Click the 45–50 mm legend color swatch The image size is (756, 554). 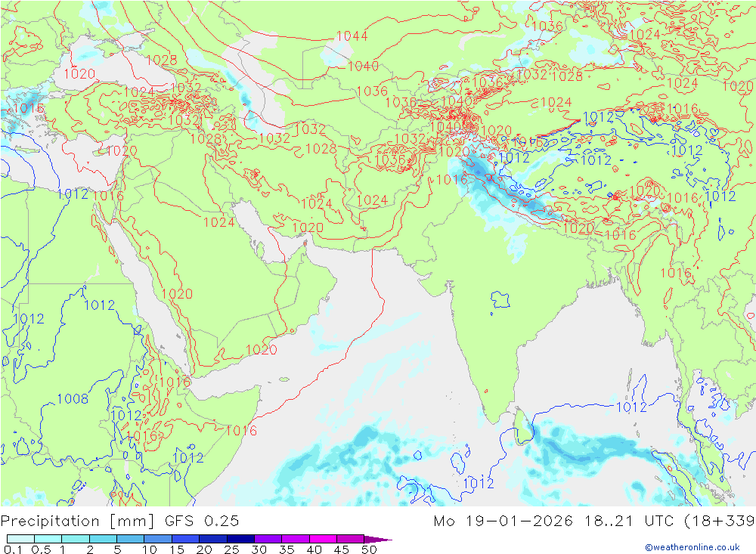click(350, 539)
